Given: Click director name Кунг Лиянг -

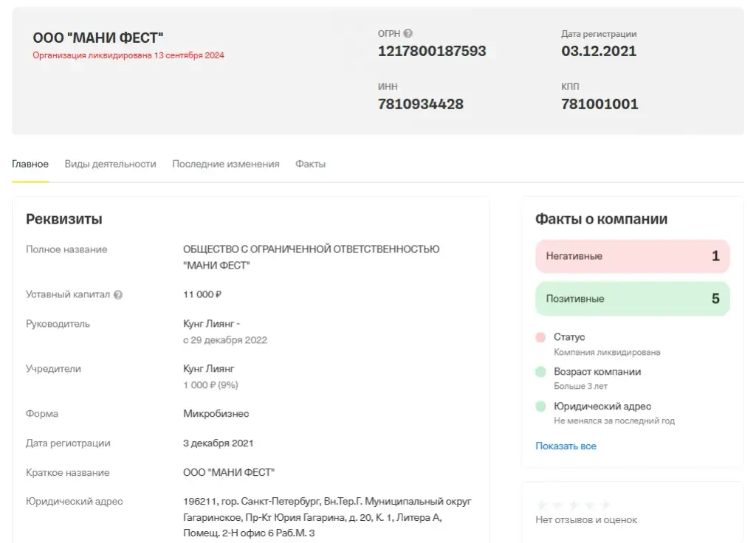Looking at the screenshot, I should pyautogui.click(x=211, y=323).
